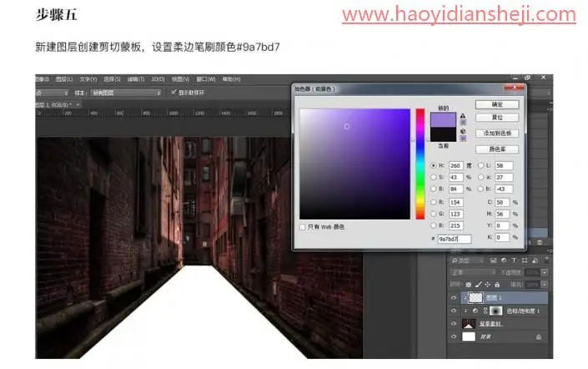Click the Reset (复位) button
Screen dimensions: 588x369
[x=497, y=118]
